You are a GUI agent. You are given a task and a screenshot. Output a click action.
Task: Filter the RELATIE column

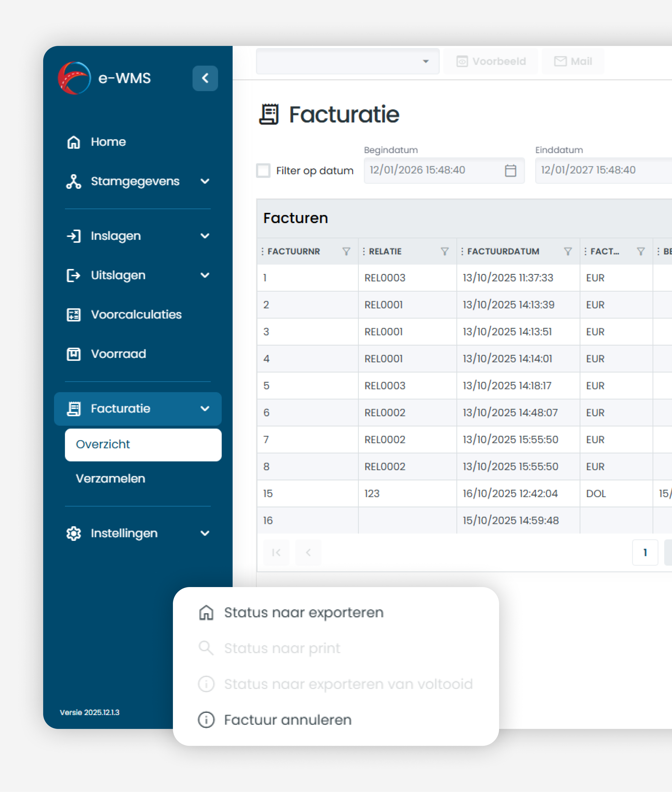coord(444,251)
